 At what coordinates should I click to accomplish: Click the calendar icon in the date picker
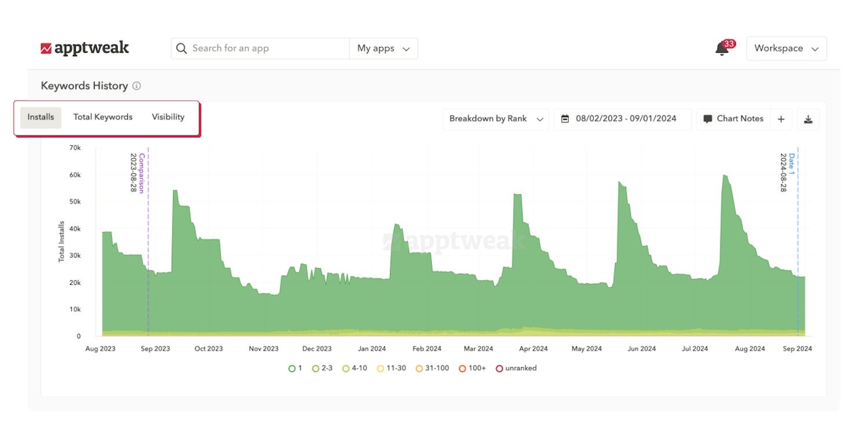pyautogui.click(x=565, y=119)
